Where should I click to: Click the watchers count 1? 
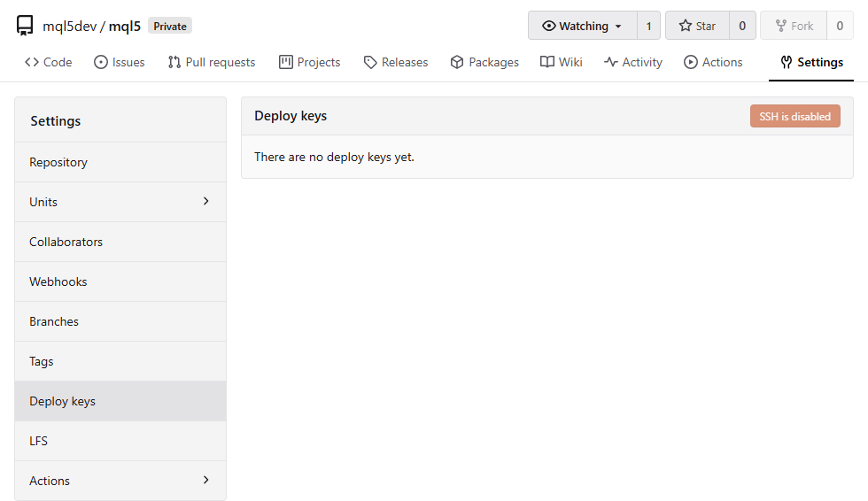648,26
